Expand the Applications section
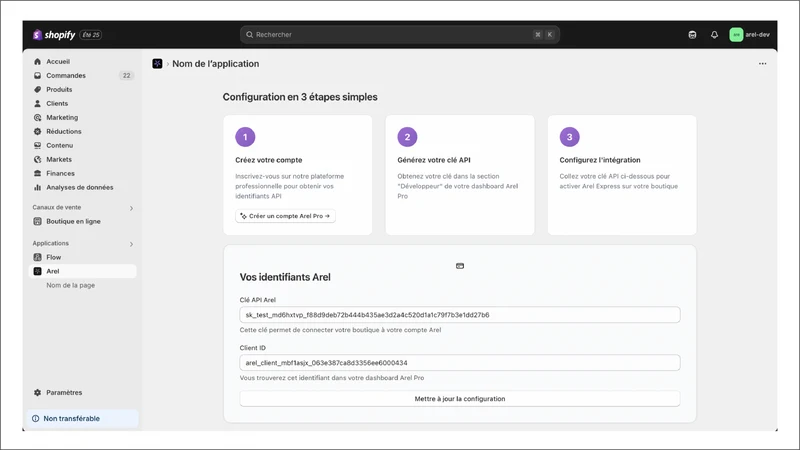Image resolution: width=800 pixels, height=450 pixels. (x=131, y=244)
